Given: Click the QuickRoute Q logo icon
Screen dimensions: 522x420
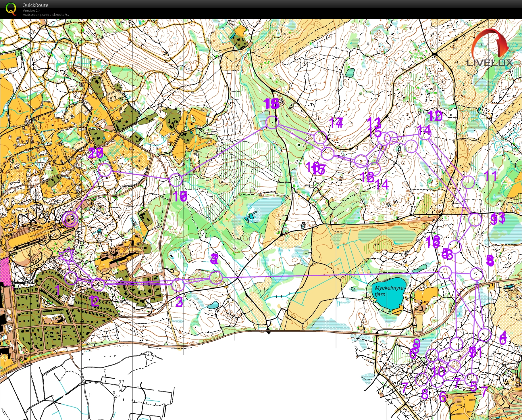Looking at the screenshot, I should click(11, 9).
